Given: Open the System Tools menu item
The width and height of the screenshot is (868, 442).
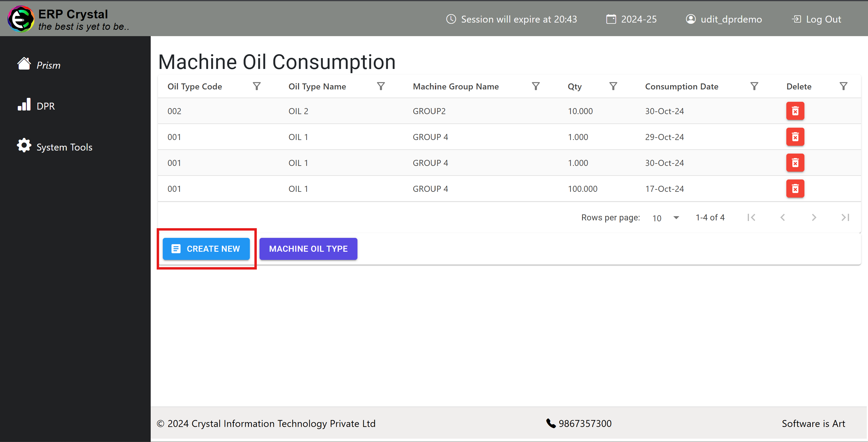Looking at the screenshot, I should click(65, 147).
